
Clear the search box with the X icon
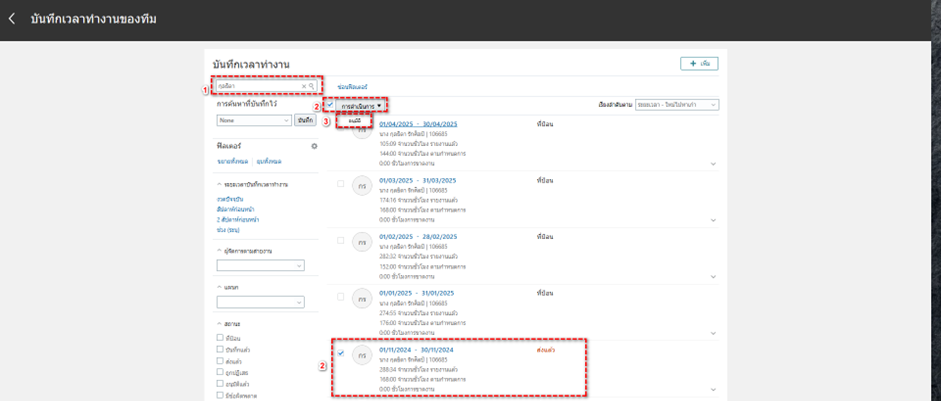click(304, 87)
